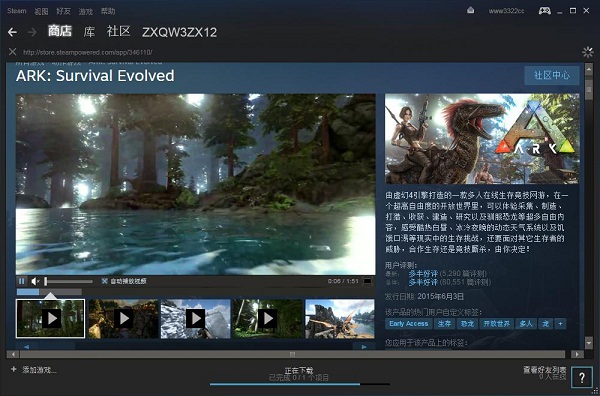Select the 龙 tag
Image resolution: width=600 pixels, height=396 pixels.
[x=546, y=324]
